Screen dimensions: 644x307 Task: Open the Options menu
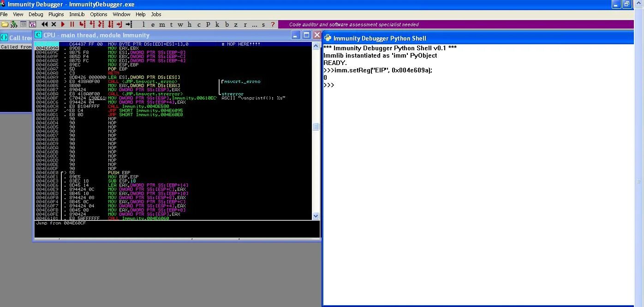99,14
